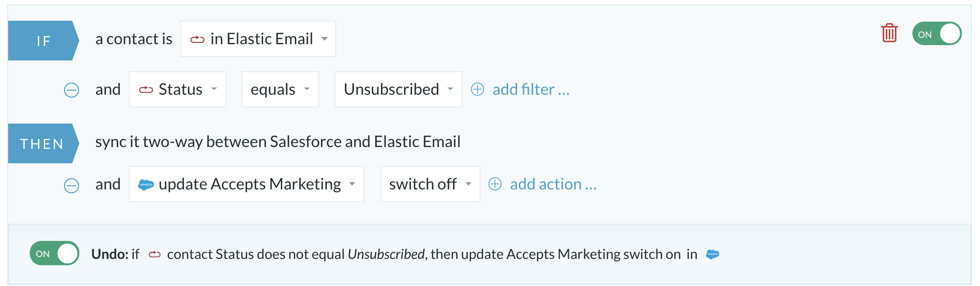Open the in Elastic Email dropdown
The image size is (980, 286).
[x=258, y=39]
